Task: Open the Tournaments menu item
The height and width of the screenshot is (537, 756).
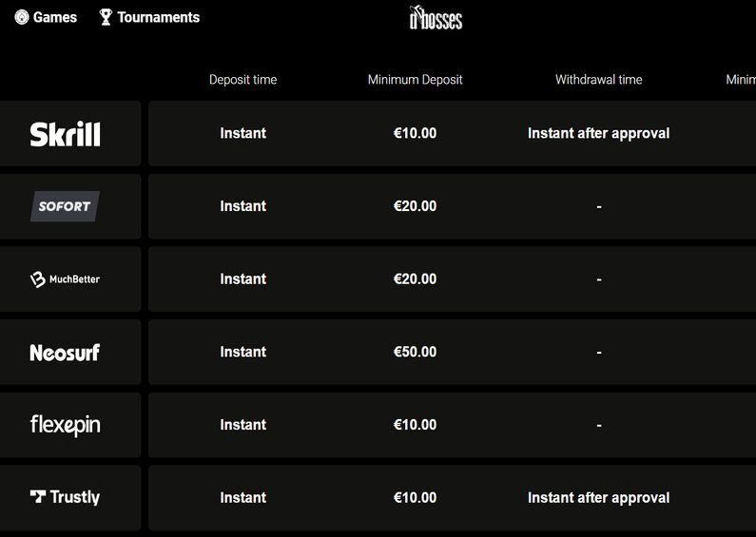Action: tap(149, 17)
